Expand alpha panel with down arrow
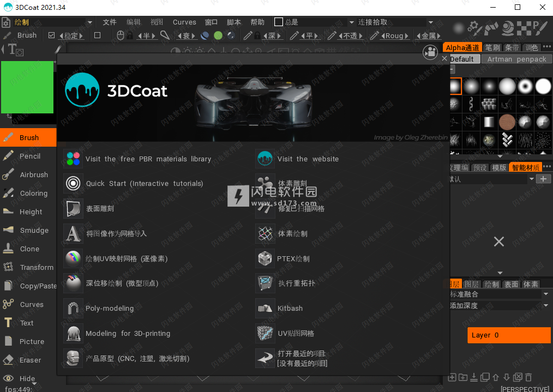 [x=500, y=156]
